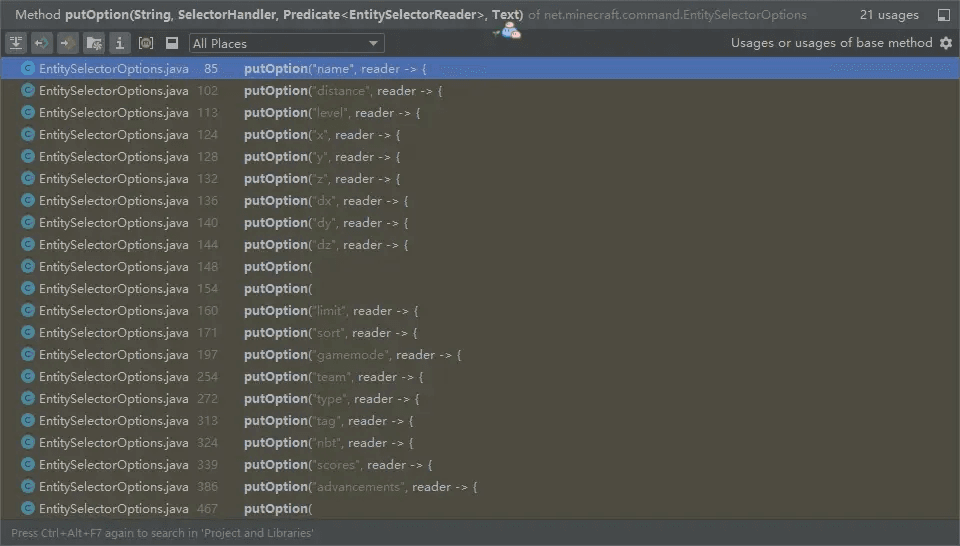The height and width of the screenshot is (546, 960).
Task: Click the group by file structure icon
Action: pos(94,43)
